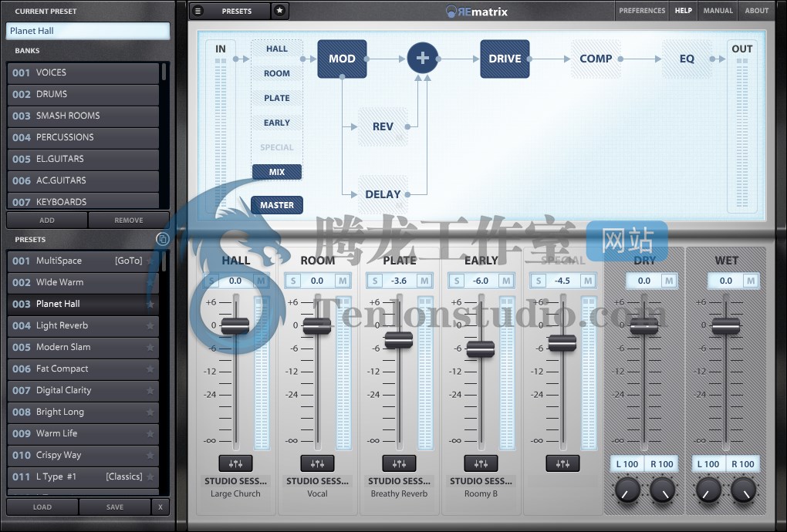Click the ADD bank button
This screenshot has height=532, width=787.
coord(46,220)
